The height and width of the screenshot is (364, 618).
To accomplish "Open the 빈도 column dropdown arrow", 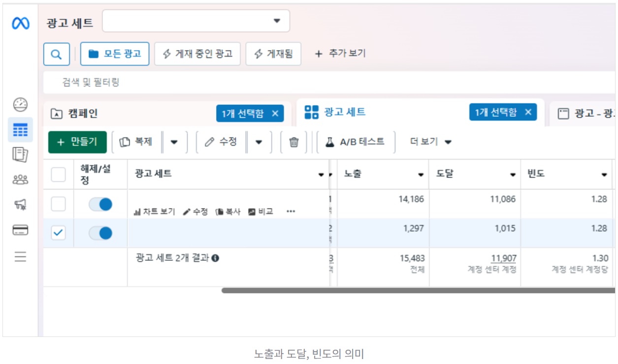I will click(x=604, y=175).
